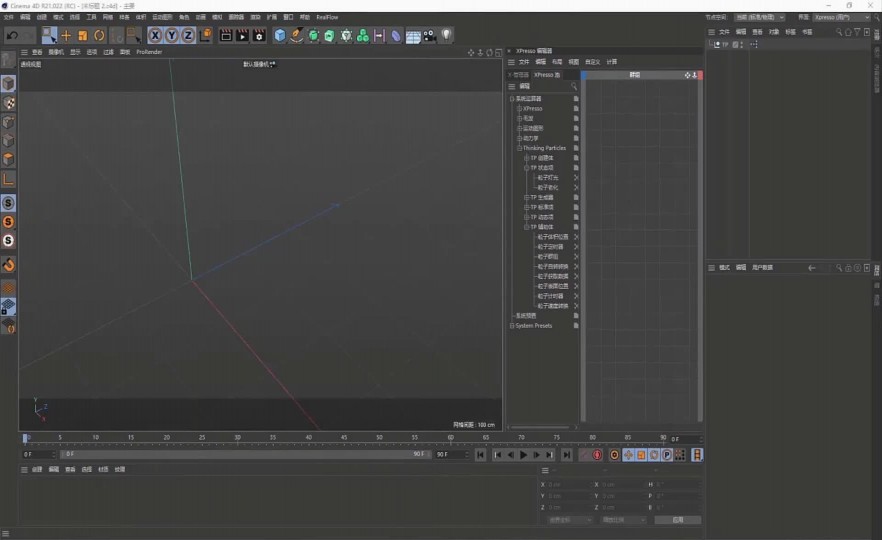Switch to Texture mode checkered icon

[8, 103]
